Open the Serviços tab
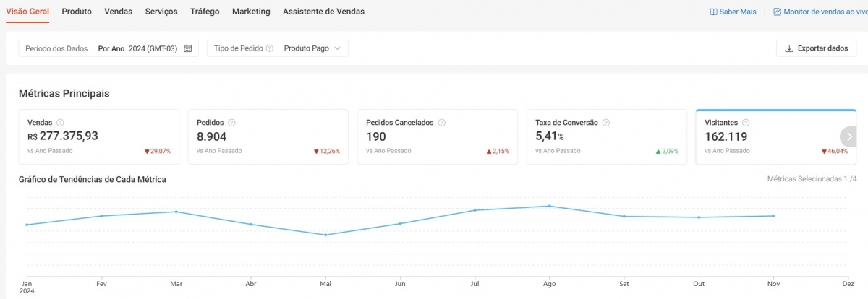This screenshot has width=868, height=299. (x=161, y=12)
